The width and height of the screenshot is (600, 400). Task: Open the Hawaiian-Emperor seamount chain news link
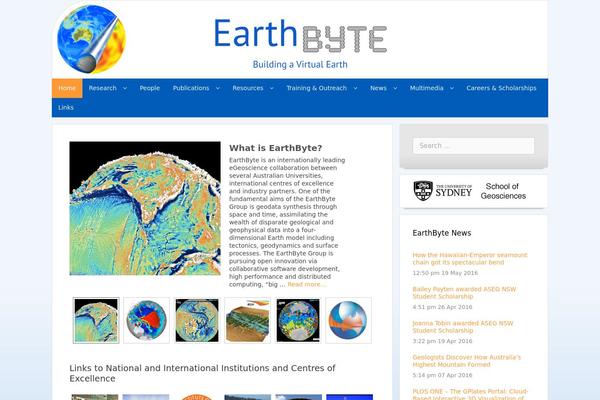[x=470, y=259]
